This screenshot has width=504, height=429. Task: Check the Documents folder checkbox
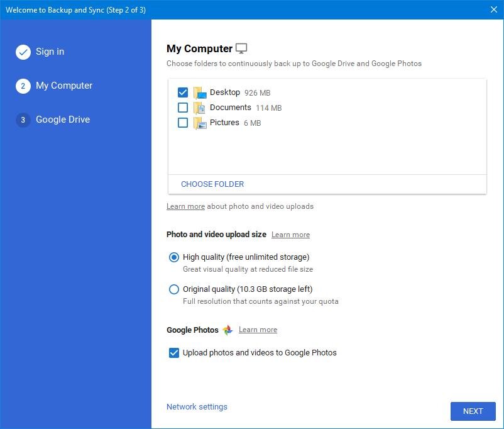pos(183,108)
